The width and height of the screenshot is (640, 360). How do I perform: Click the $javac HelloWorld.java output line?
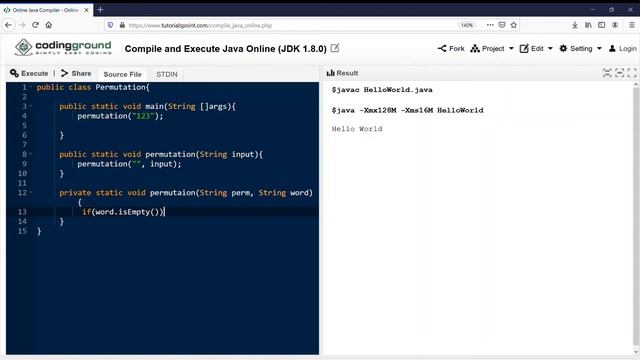pos(382,90)
